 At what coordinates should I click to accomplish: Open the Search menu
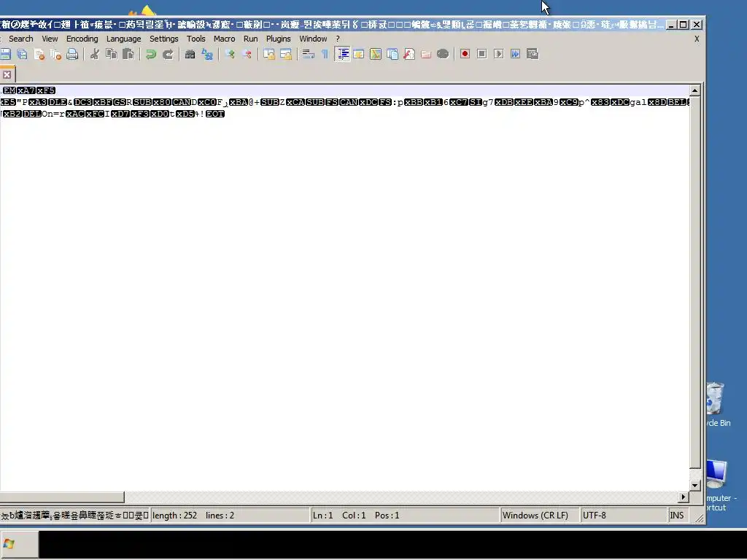pos(21,39)
